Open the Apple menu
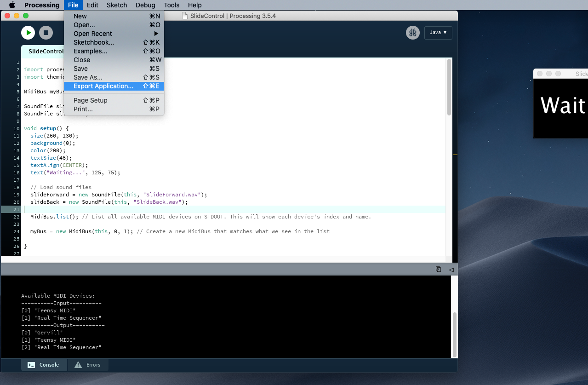Viewport: 588px width, 385px height. [x=12, y=5]
